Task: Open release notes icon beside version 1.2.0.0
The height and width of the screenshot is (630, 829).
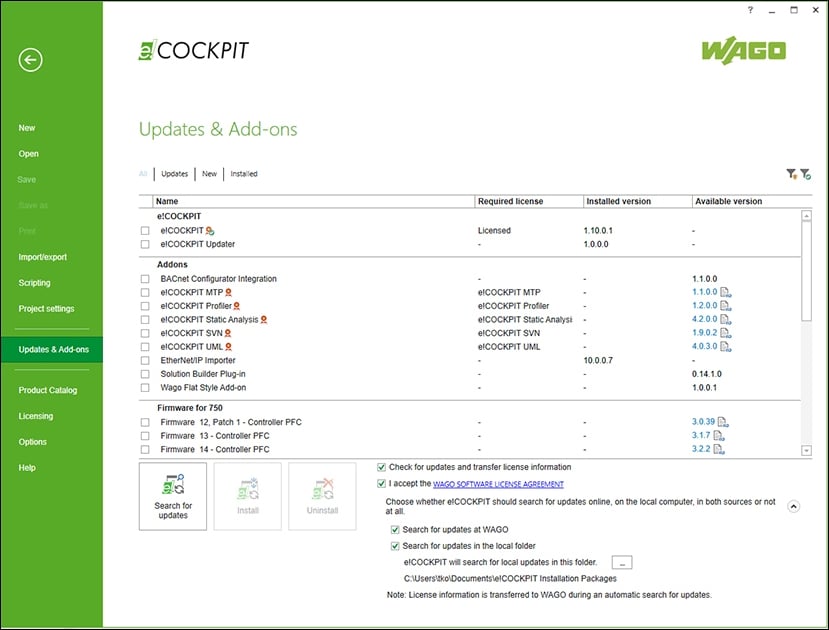Action: (725, 306)
